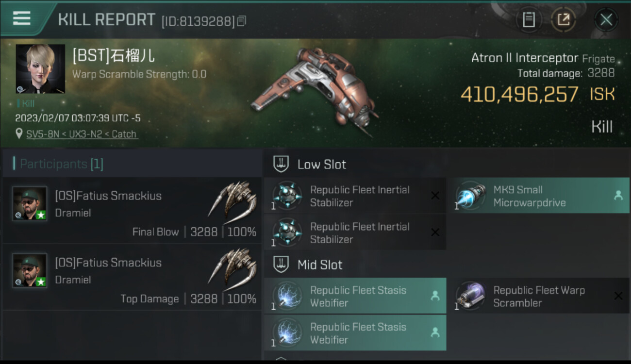Open the [BST]石榴儿 pilot name
The height and width of the screenshot is (364, 631).
114,55
